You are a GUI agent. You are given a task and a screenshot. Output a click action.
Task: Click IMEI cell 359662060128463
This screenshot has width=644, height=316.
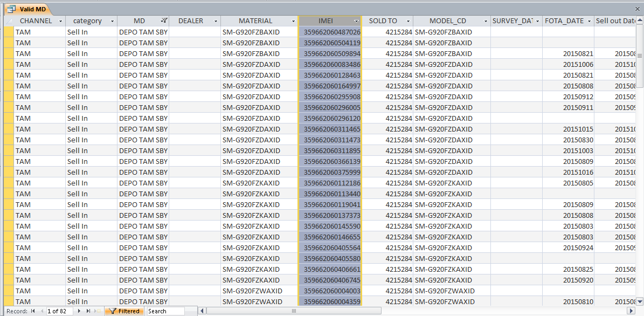click(x=330, y=75)
